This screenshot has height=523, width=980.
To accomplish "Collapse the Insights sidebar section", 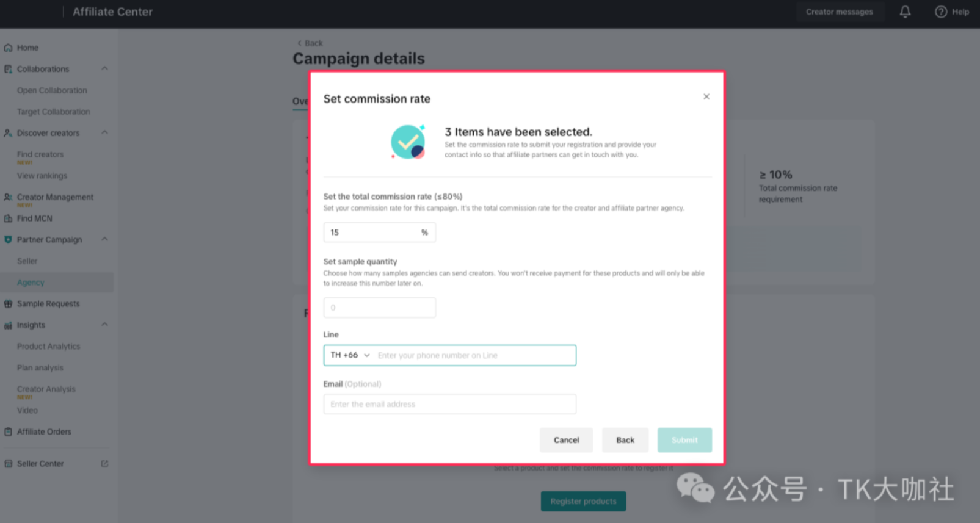I will pos(104,325).
